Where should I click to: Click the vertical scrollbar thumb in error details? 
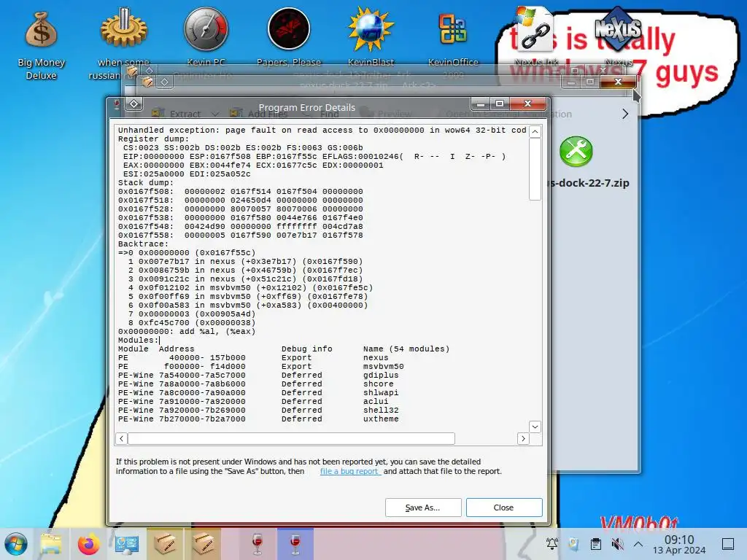(x=535, y=169)
